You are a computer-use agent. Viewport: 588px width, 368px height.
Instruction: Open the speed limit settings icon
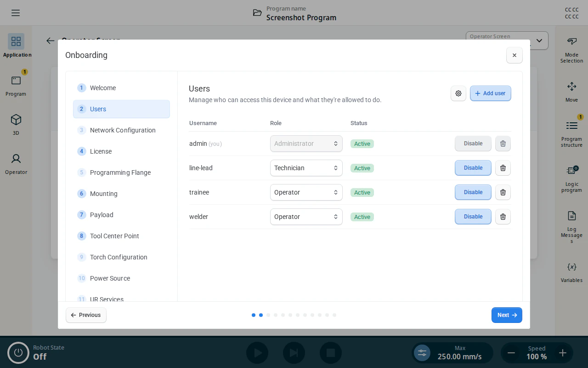[422, 353]
